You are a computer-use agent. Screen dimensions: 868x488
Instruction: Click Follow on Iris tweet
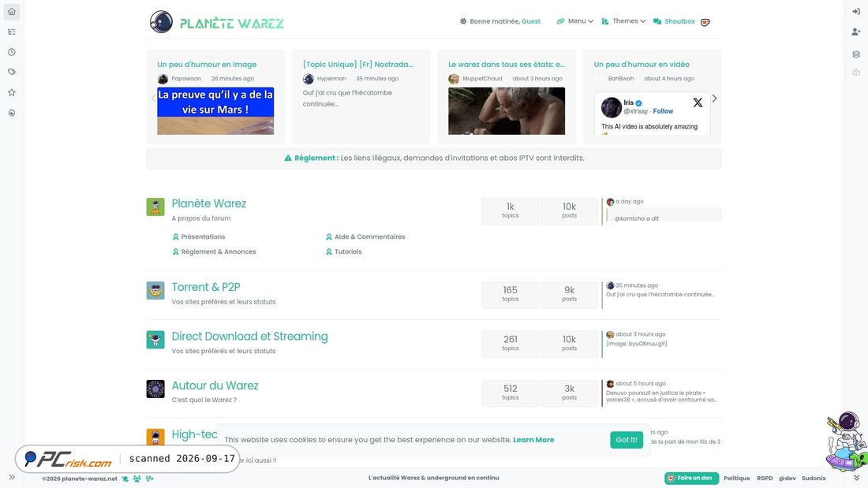[x=663, y=111]
